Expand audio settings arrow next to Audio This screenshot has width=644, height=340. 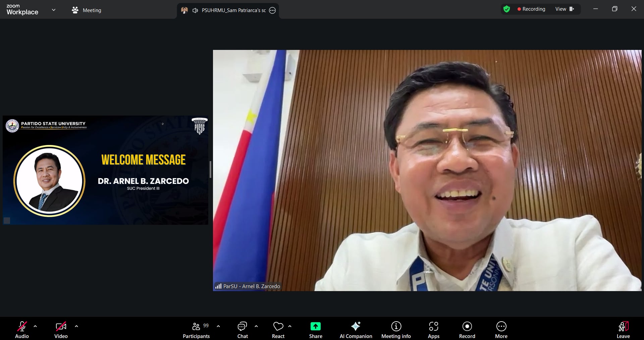tap(35, 326)
